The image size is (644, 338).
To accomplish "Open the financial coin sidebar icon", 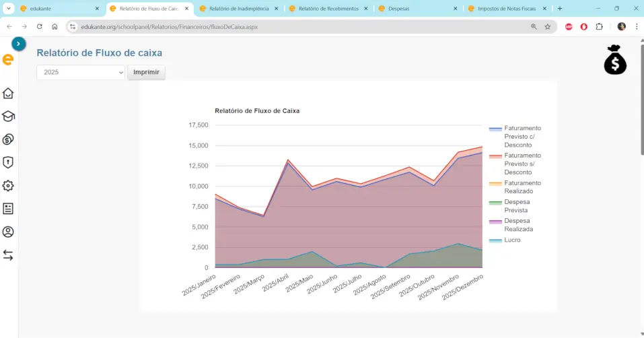I will [x=8, y=139].
